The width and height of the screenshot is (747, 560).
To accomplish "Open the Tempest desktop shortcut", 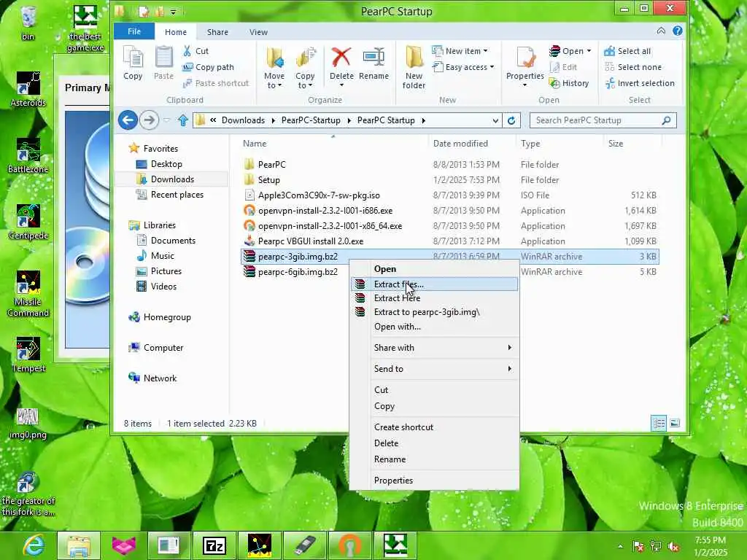I will [28, 355].
